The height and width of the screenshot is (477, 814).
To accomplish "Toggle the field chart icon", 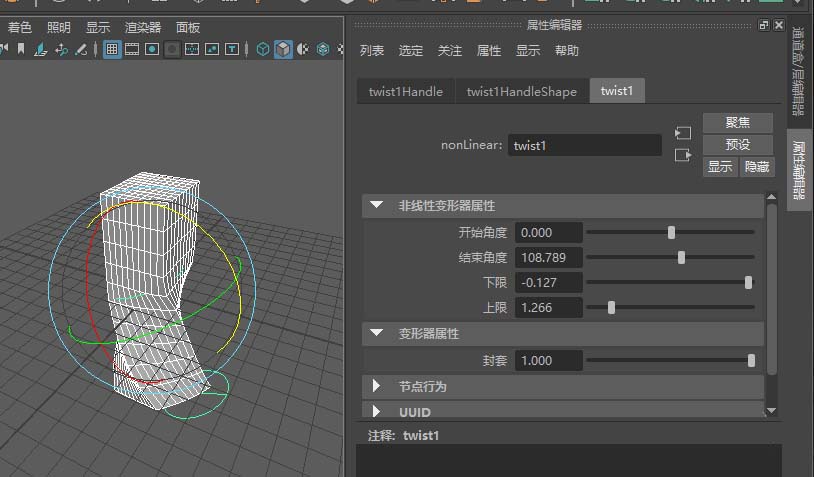I will point(192,49).
